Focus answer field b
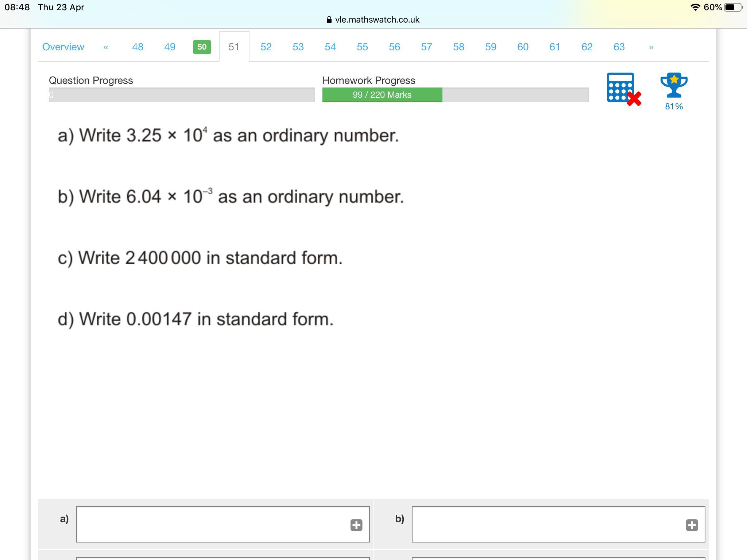This screenshot has width=747, height=560. (x=547, y=524)
